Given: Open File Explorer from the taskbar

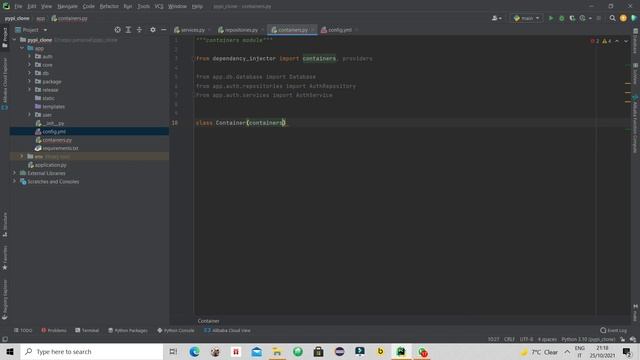Looking at the screenshot, I should coord(277,351).
